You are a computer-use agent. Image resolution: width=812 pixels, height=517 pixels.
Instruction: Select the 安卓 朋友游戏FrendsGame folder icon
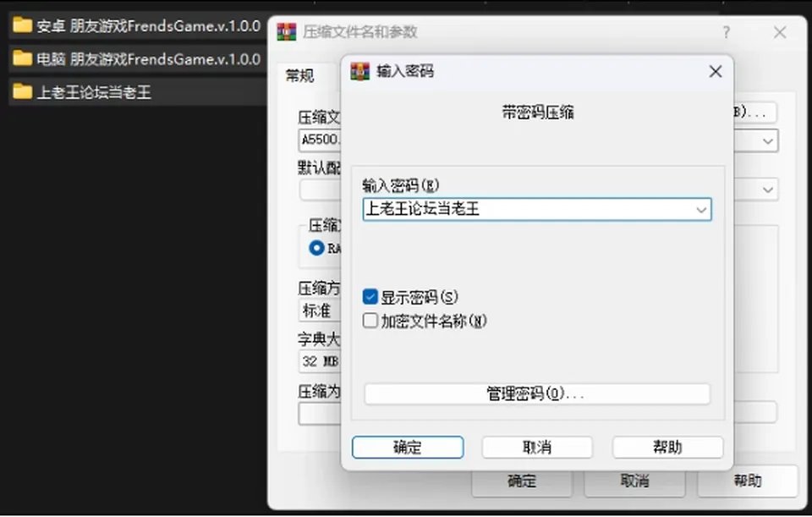point(22,25)
